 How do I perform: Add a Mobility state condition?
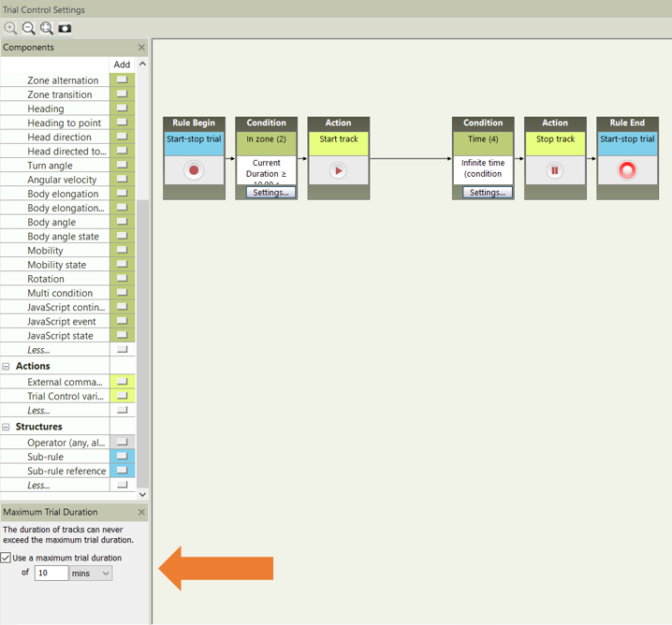point(123,264)
